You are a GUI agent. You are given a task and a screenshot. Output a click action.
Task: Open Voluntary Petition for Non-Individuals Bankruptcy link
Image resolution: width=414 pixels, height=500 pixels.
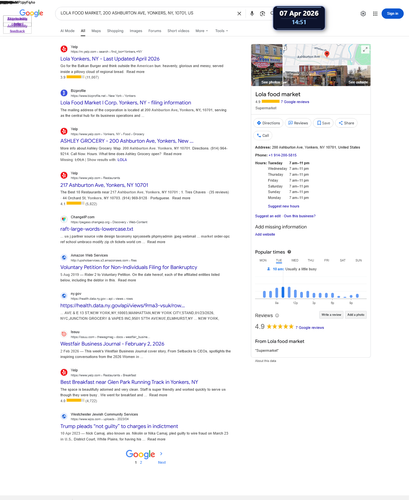pyautogui.click(x=129, y=267)
